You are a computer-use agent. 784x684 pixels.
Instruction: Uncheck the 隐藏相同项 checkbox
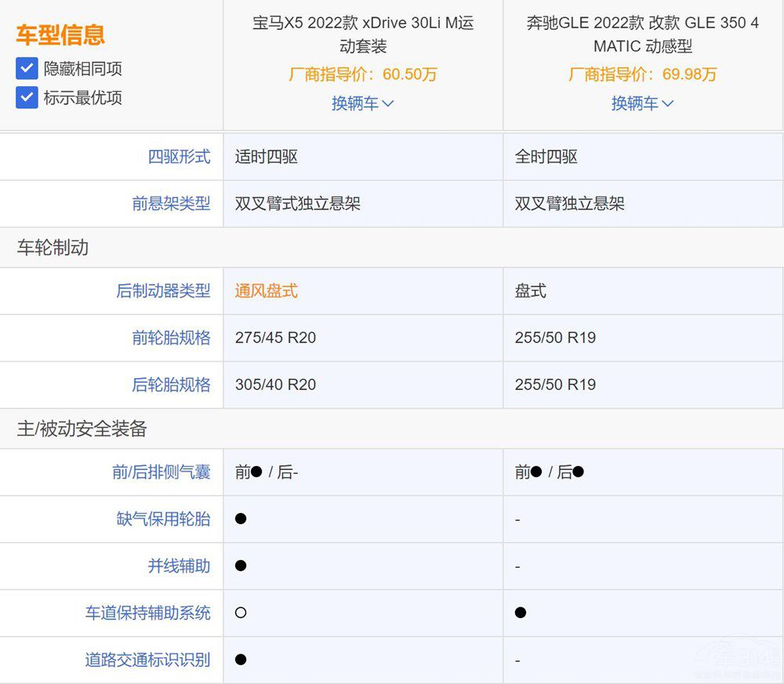pyautogui.click(x=27, y=68)
